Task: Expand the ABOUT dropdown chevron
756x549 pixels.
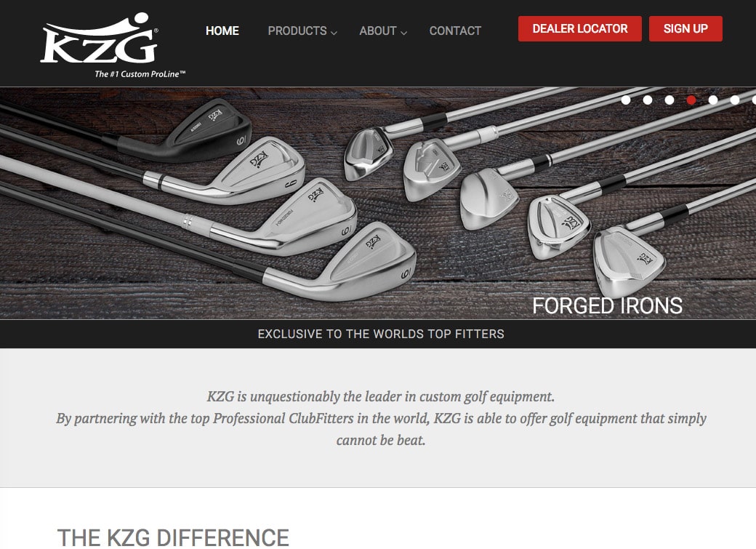Action: pyautogui.click(x=404, y=33)
